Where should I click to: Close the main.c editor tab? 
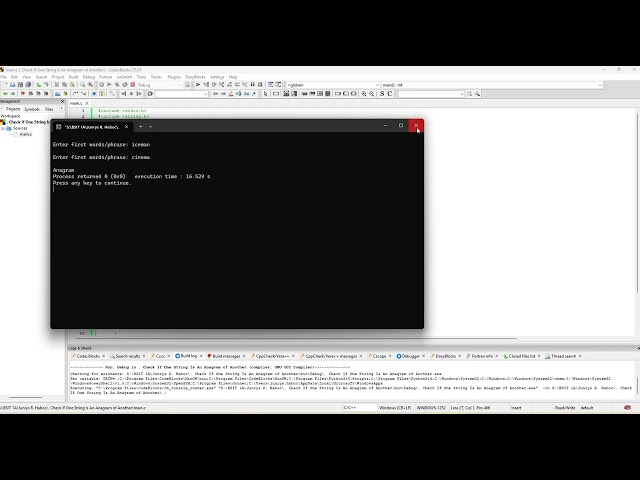pyautogui.click(x=87, y=103)
